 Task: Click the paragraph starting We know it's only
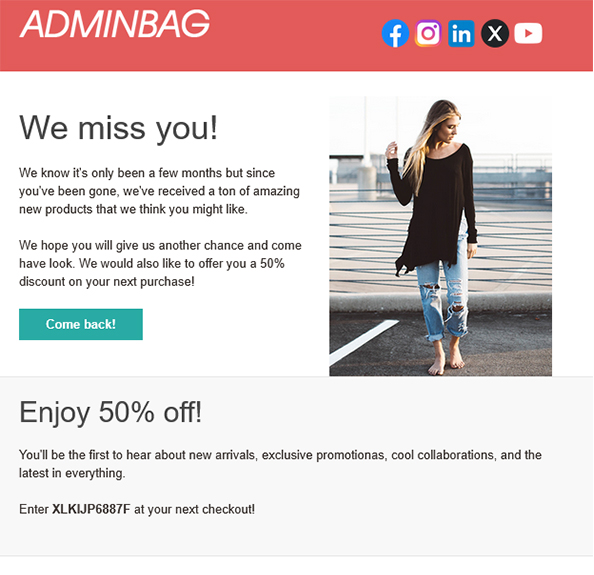(159, 191)
